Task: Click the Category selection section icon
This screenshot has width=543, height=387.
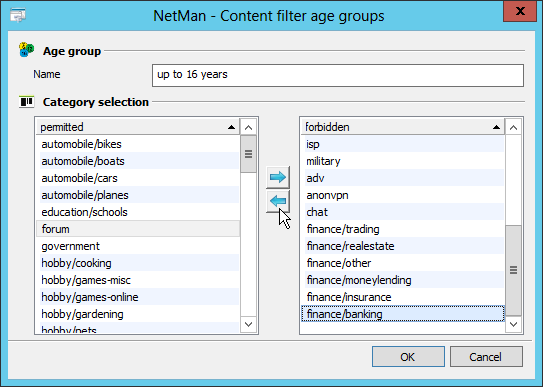Action: point(27,102)
